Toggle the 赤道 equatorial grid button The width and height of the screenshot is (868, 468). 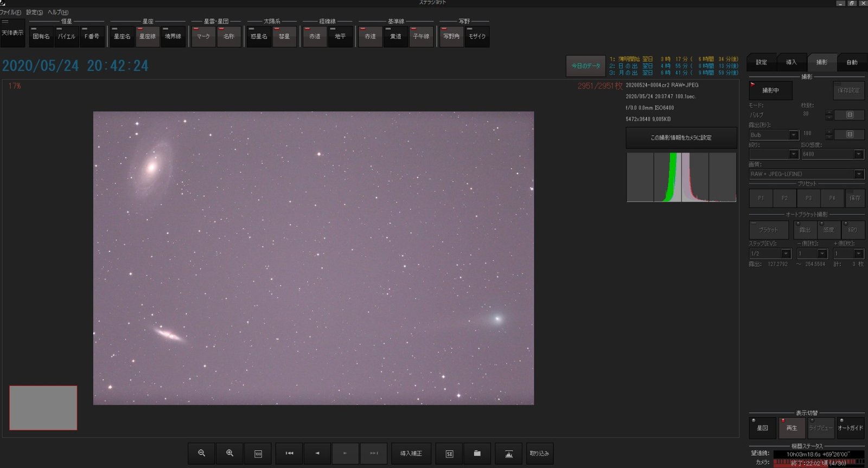315,36
